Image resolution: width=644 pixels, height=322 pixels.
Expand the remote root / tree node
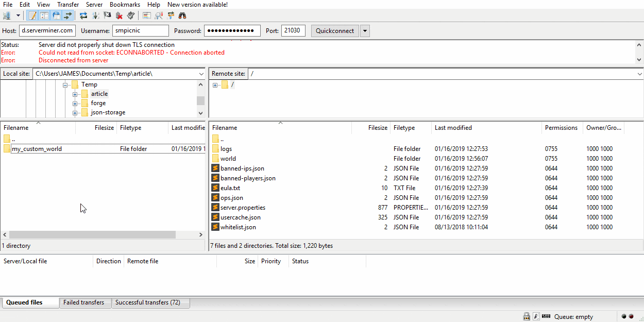click(215, 85)
